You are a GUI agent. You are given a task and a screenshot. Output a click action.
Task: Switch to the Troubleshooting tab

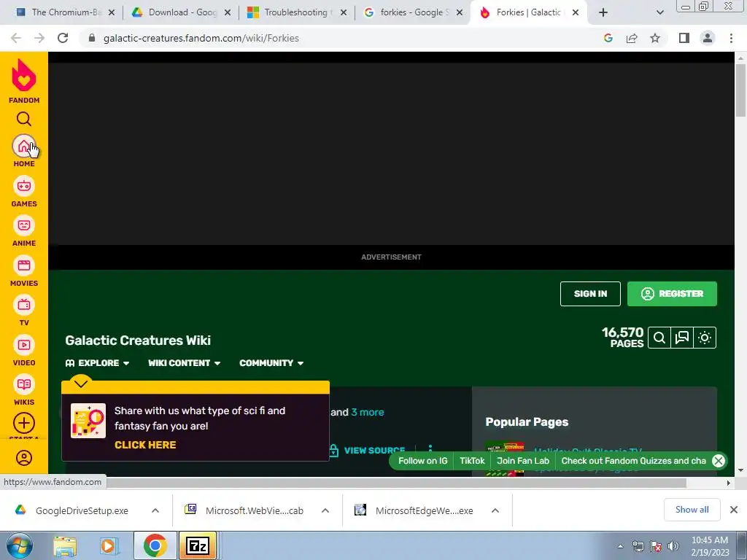click(296, 12)
